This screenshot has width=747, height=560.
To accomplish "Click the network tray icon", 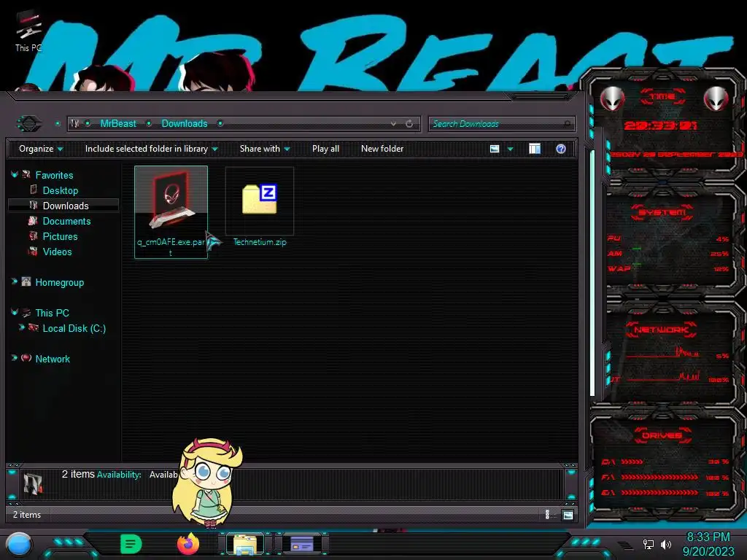I will point(649,544).
